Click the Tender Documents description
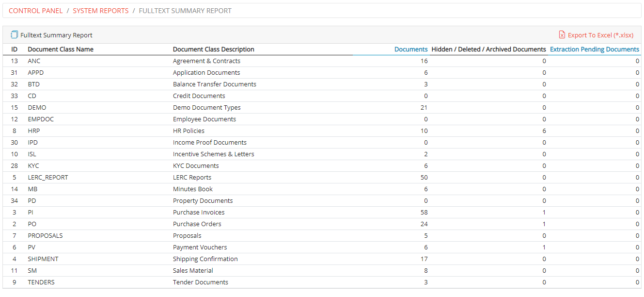 pyautogui.click(x=201, y=282)
